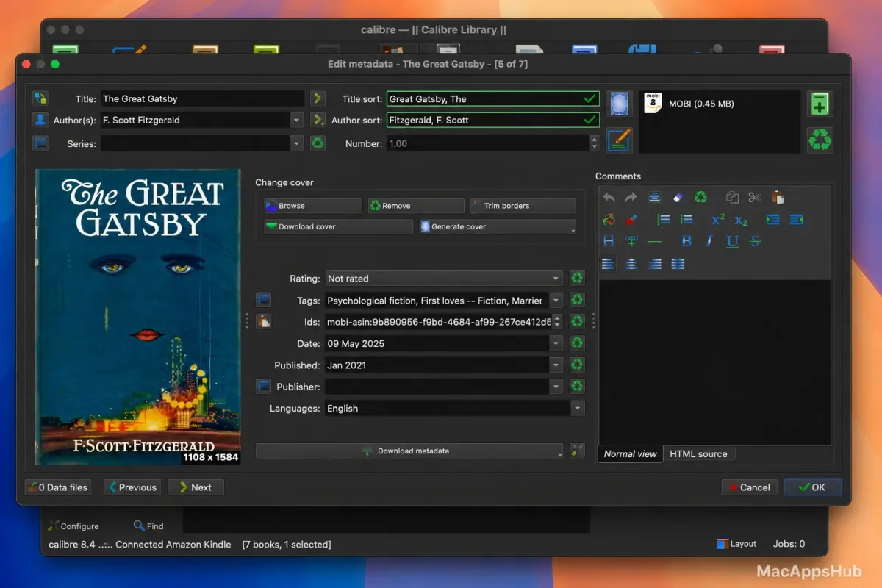This screenshot has width=882, height=588.
Task: Open the Publisher dropdown
Action: [x=556, y=386]
